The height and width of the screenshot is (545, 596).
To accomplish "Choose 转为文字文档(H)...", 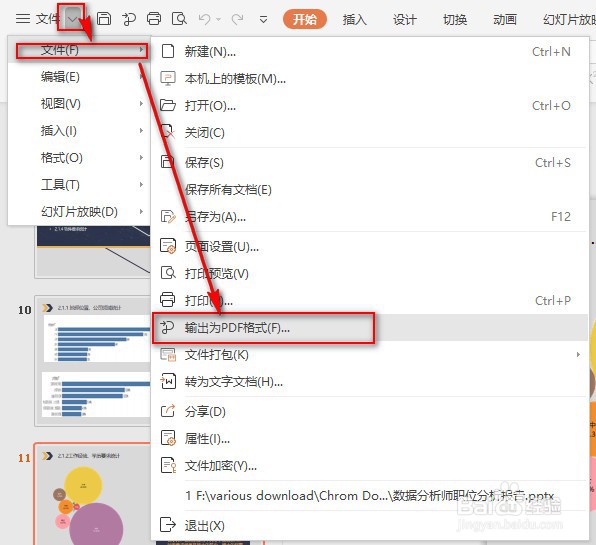I will coord(369,382).
